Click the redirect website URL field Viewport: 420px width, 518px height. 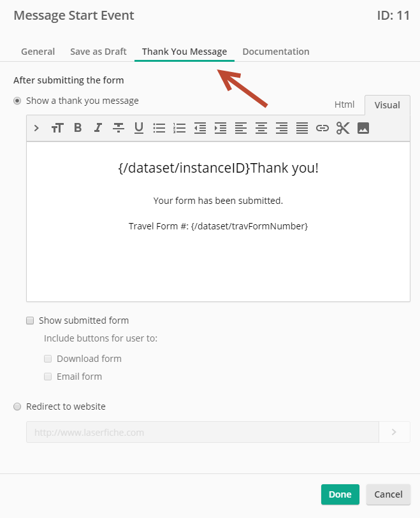pyautogui.click(x=203, y=432)
